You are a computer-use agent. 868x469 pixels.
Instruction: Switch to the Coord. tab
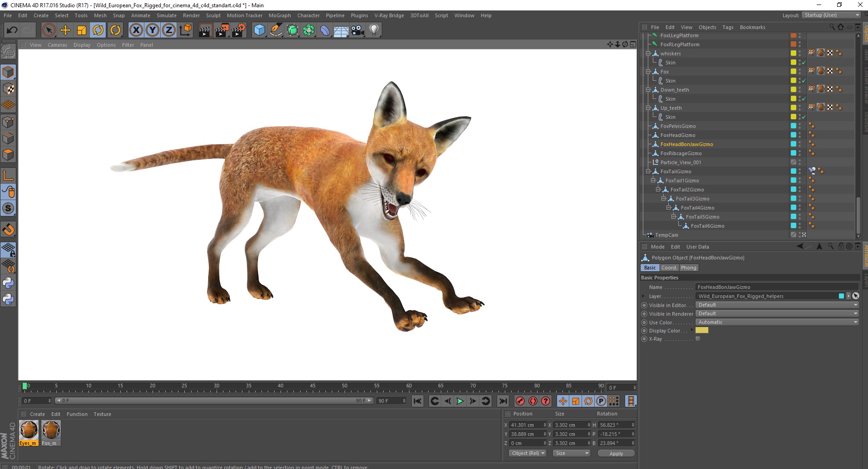(x=669, y=268)
